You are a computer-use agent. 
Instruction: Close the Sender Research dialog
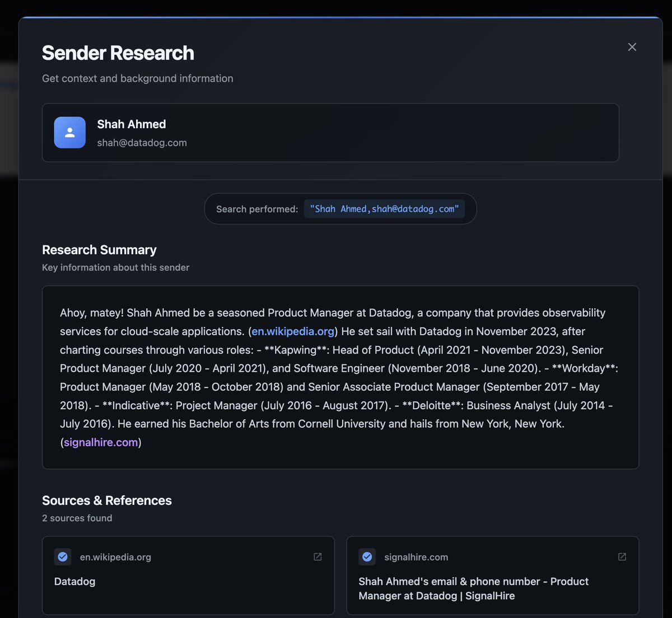pos(632,47)
